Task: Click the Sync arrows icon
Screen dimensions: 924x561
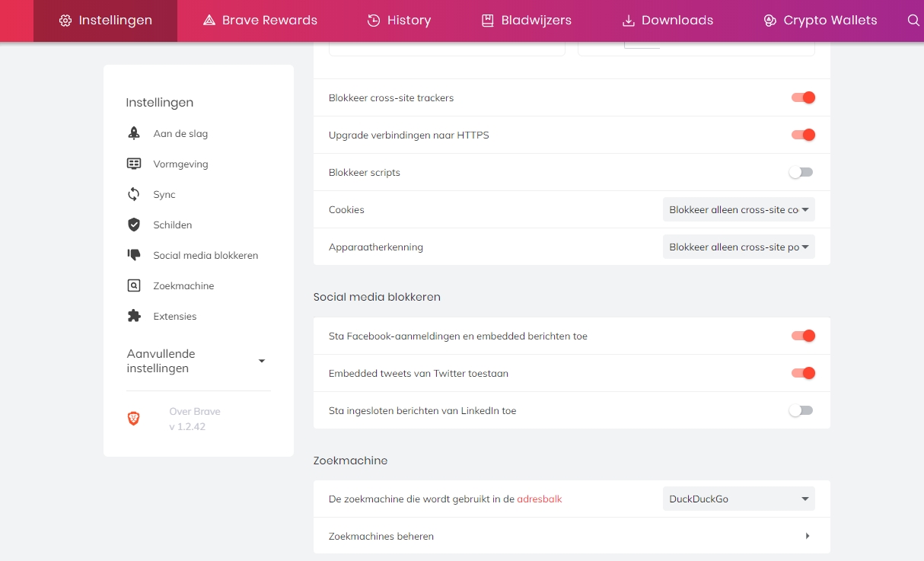Action: tap(134, 194)
